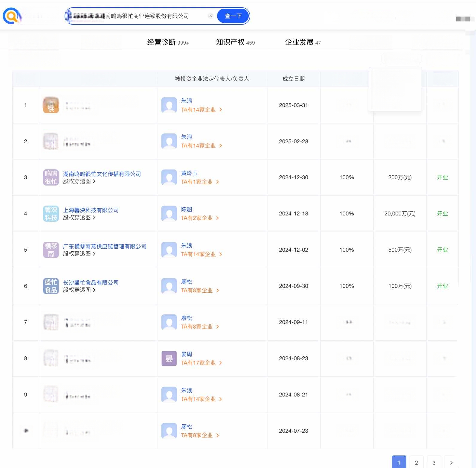Click the purple 晏 avatar icon
The image size is (476, 468).
[169, 358]
